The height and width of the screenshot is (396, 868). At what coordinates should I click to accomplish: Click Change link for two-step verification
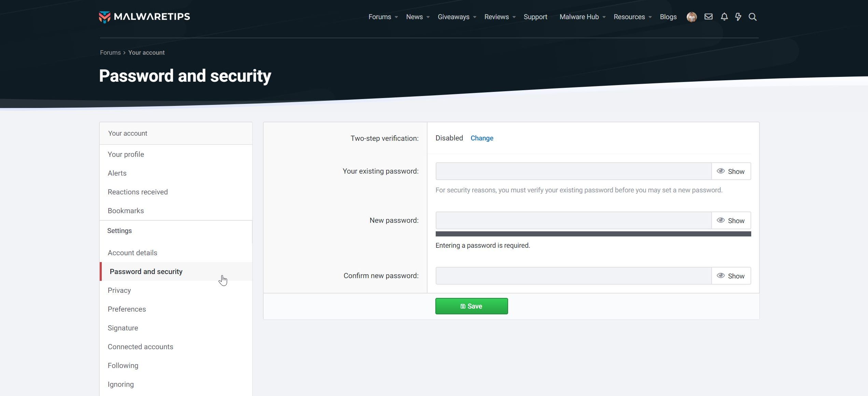pyautogui.click(x=481, y=138)
